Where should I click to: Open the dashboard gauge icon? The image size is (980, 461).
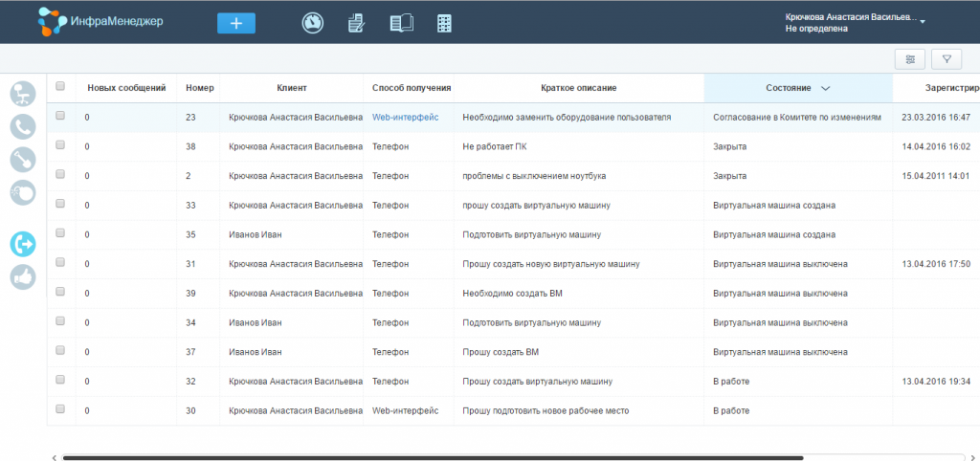tap(313, 23)
